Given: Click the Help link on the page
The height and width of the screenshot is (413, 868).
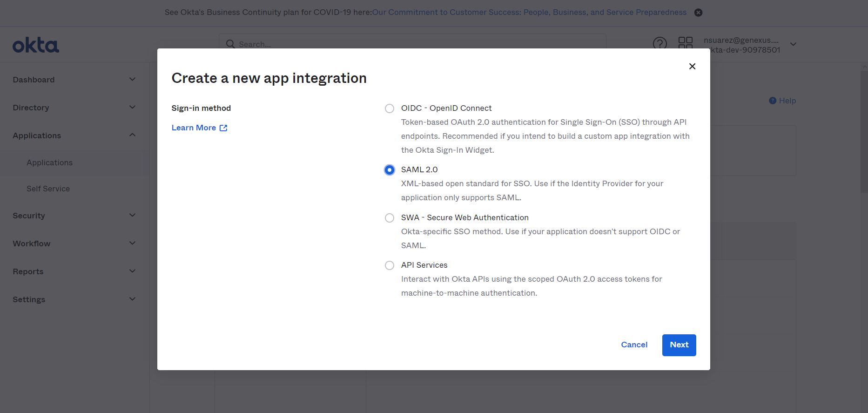Looking at the screenshot, I should pyautogui.click(x=787, y=101).
